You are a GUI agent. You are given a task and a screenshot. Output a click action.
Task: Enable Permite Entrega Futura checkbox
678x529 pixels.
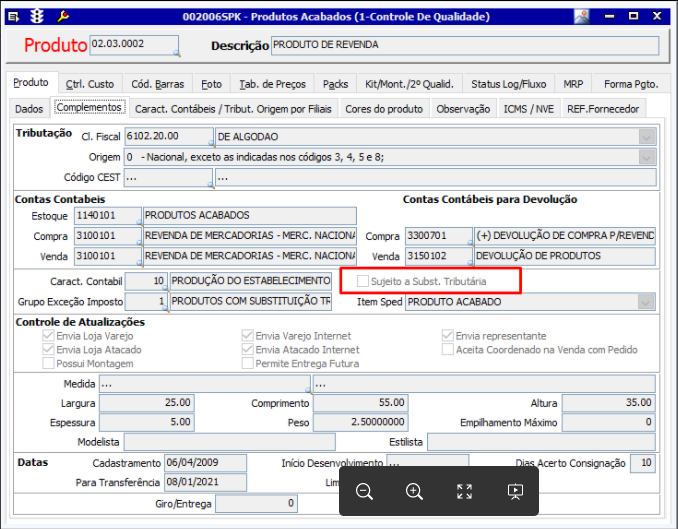point(247,363)
